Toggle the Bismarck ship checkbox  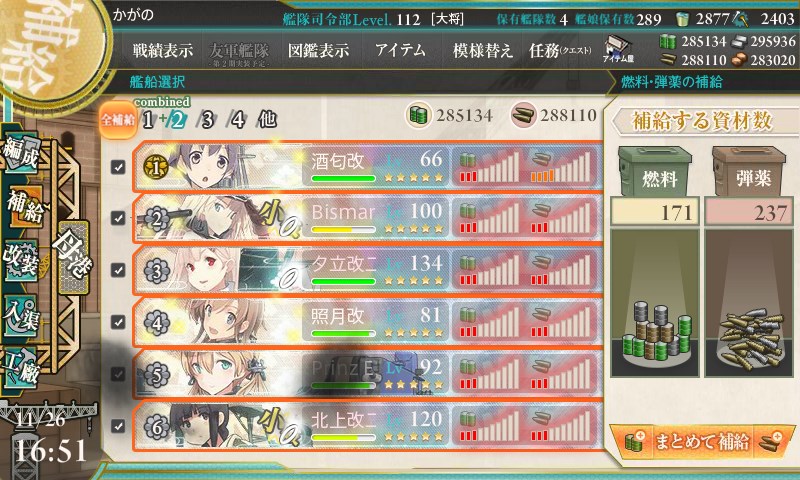tap(118, 218)
